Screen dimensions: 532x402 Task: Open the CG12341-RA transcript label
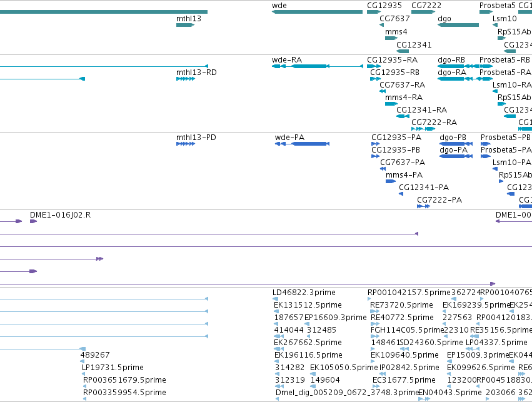[422, 110]
